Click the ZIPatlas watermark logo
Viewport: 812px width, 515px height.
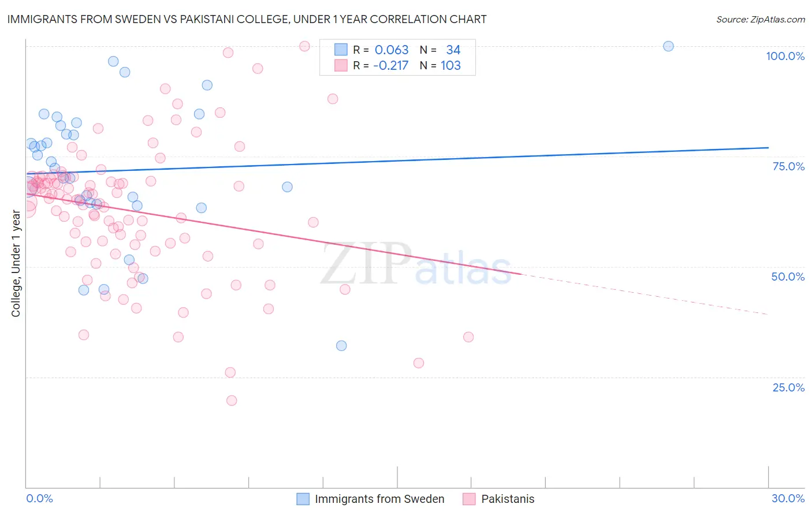[x=416, y=264]
